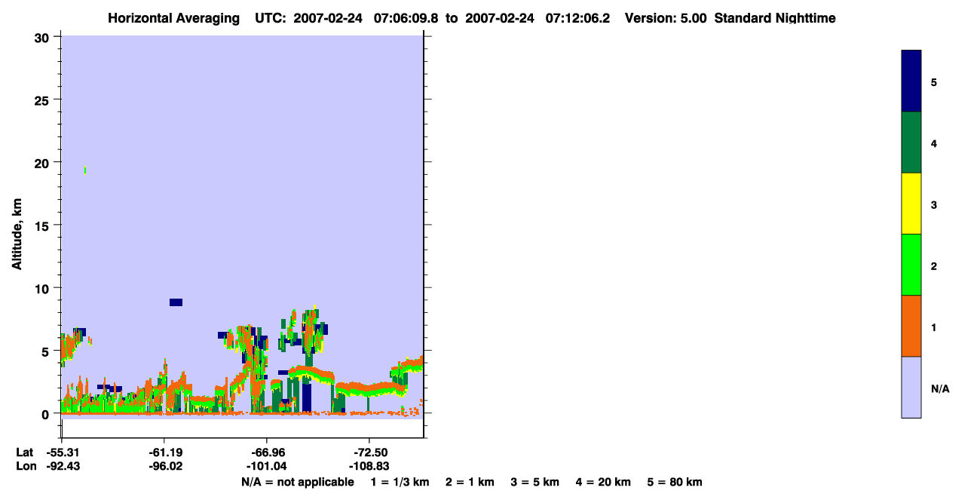
Task: Click the 'Version: 5.00' text
Action: [x=666, y=18]
